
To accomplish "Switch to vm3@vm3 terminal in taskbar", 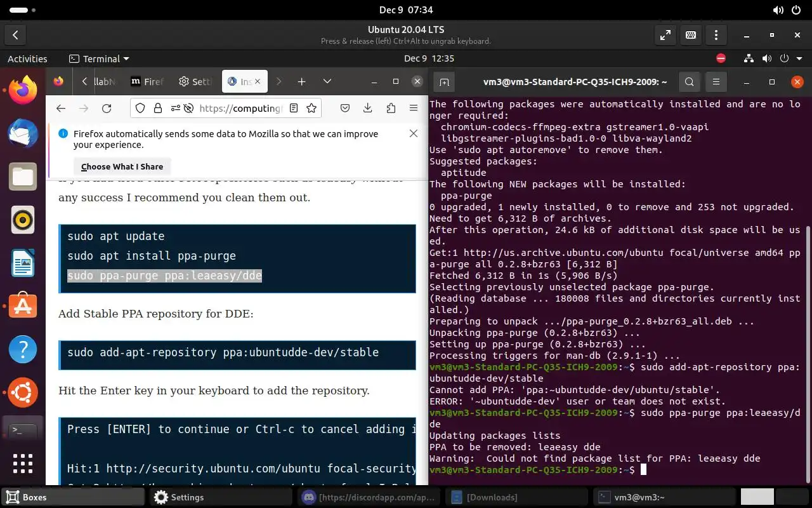I will tap(665, 497).
